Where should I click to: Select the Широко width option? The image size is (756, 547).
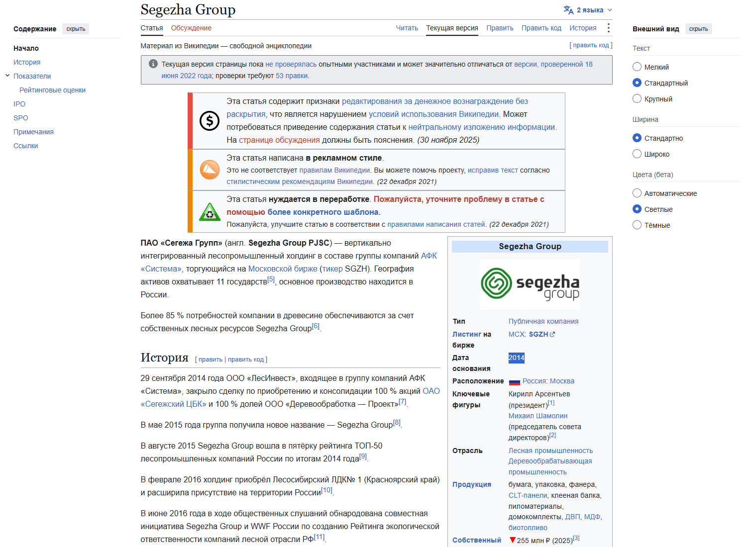(637, 154)
